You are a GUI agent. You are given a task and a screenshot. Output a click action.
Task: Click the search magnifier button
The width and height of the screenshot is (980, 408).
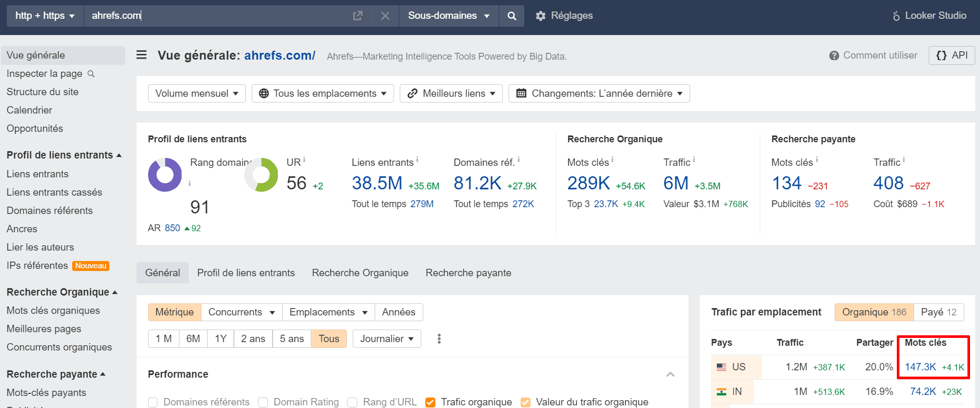pyautogui.click(x=512, y=16)
